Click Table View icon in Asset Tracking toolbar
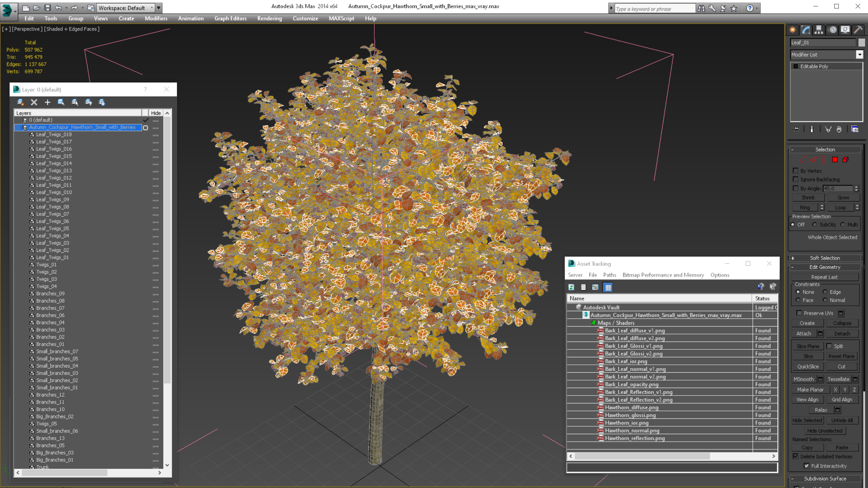The width and height of the screenshot is (868, 488). [608, 287]
